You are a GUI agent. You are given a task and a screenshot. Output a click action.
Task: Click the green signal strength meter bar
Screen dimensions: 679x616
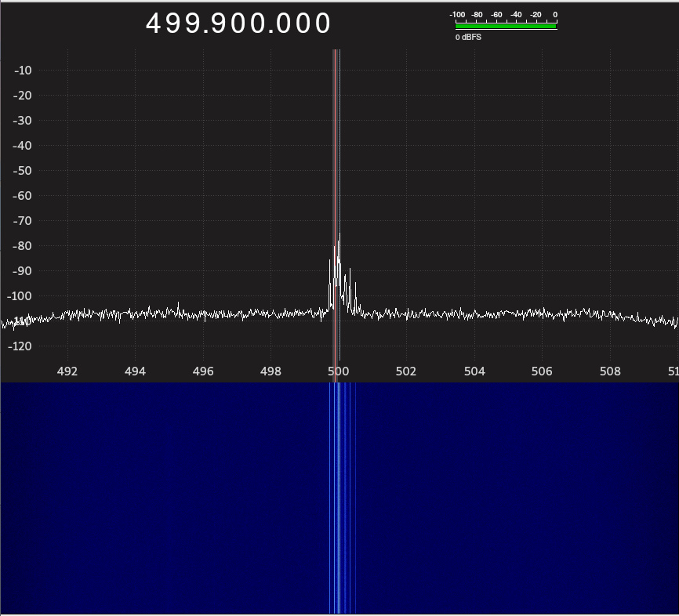[506, 26]
